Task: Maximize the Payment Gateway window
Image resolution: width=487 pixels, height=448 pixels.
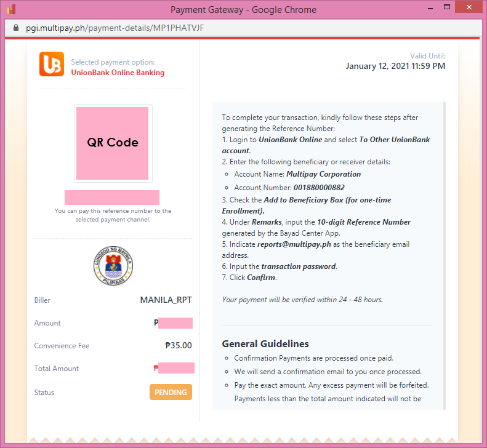Action: coord(447,7)
